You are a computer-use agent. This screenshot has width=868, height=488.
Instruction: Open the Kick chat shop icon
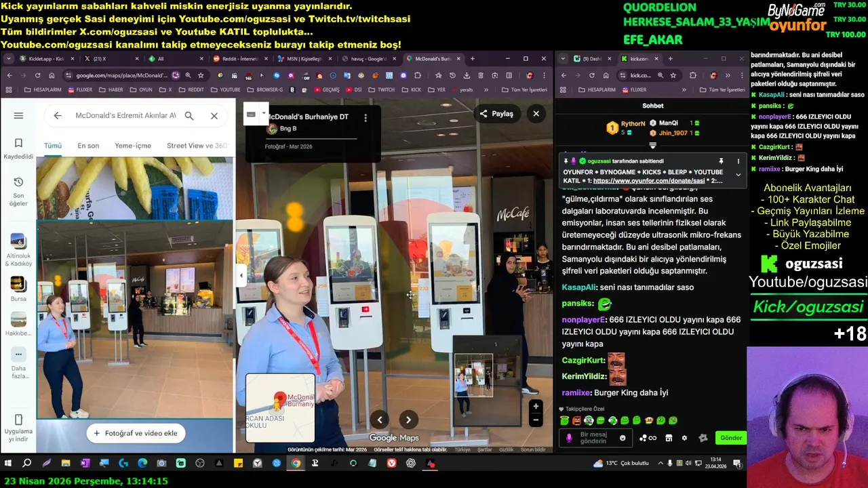click(669, 438)
